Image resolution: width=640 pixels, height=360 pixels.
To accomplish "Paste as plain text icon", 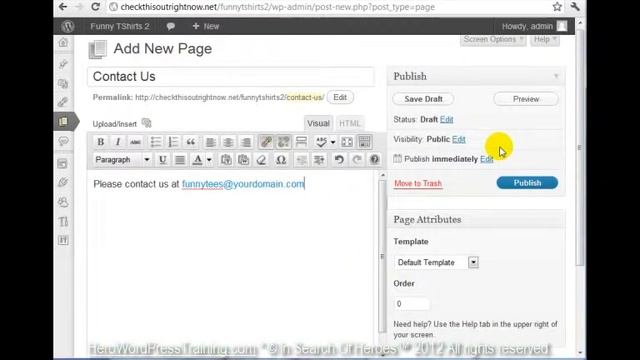I will pos(226,160).
